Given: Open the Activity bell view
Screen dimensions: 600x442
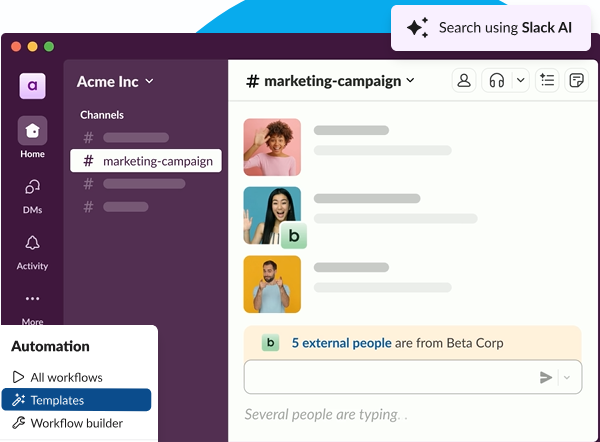Looking at the screenshot, I should click(x=33, y=253).
